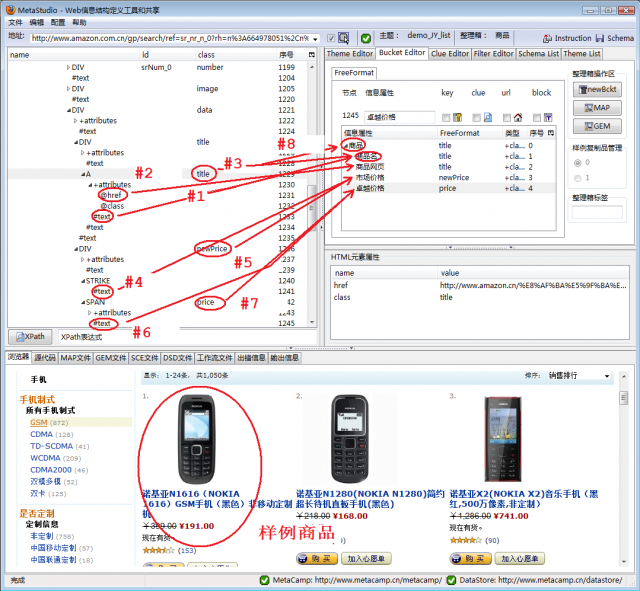Click the green check icon in address toolbar
The width and height of the screenshot is (640, 591).
[366, 38]
